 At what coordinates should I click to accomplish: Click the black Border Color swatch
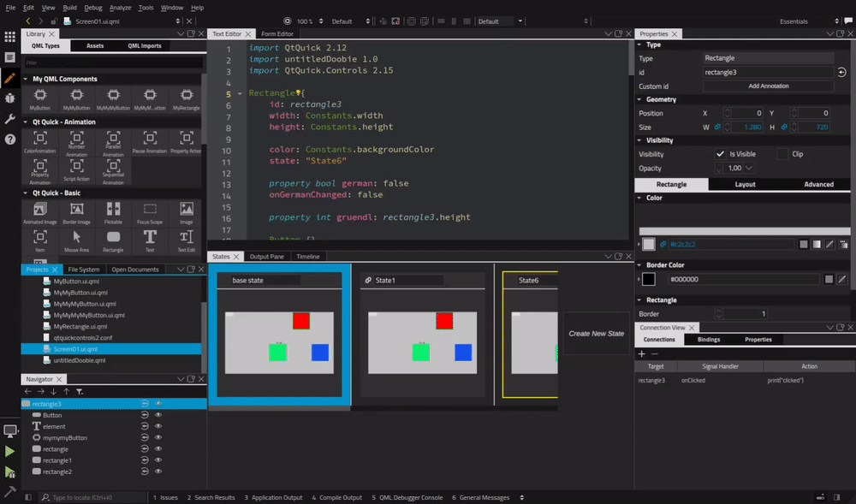pos(649,279)
